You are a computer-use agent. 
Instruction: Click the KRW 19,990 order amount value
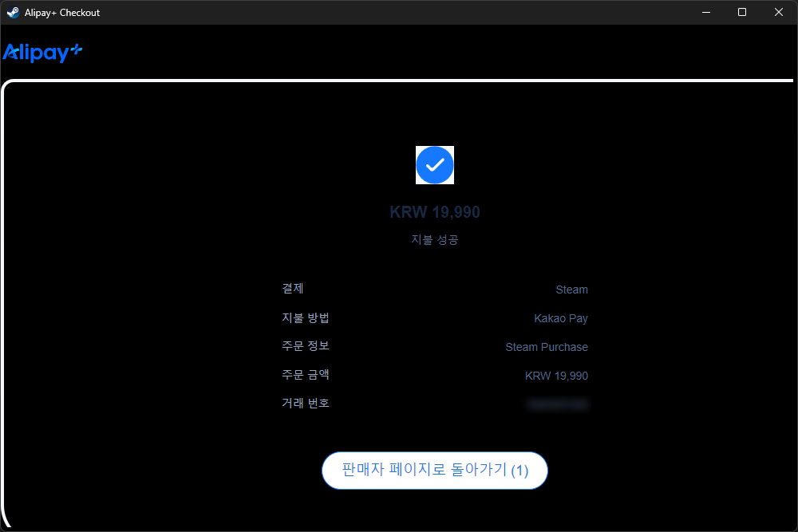click(x=556, y=376)
